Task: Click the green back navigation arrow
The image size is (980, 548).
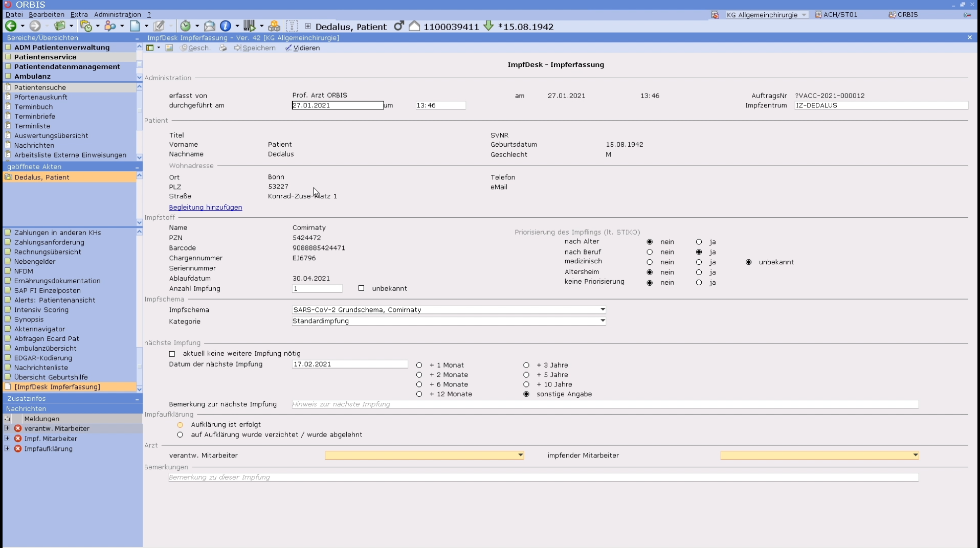Action: [x=11, y=26]
